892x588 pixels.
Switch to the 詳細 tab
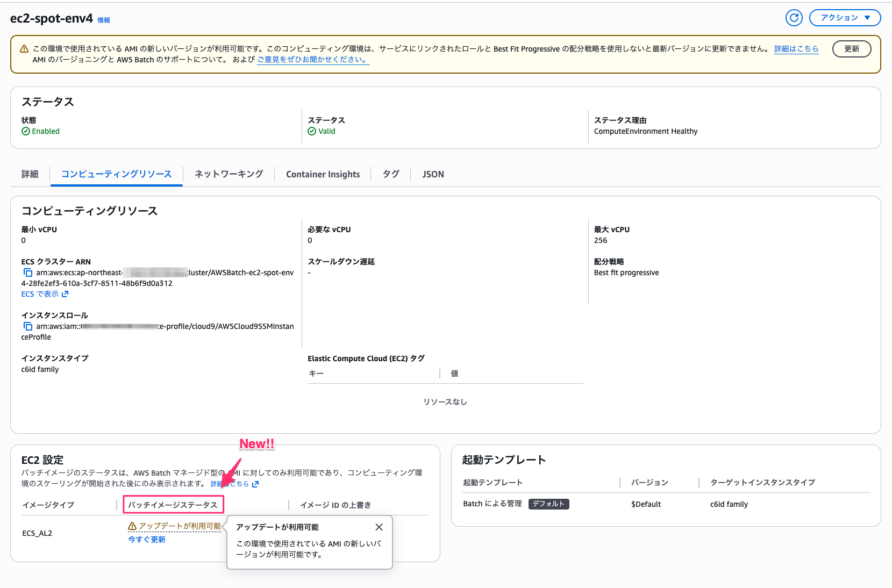pos(30,174)
